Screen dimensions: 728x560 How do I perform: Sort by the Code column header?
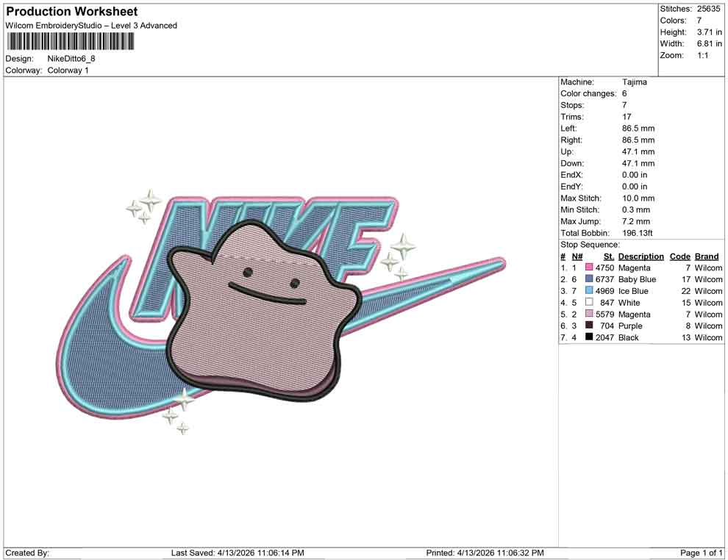tap(680, 256)
